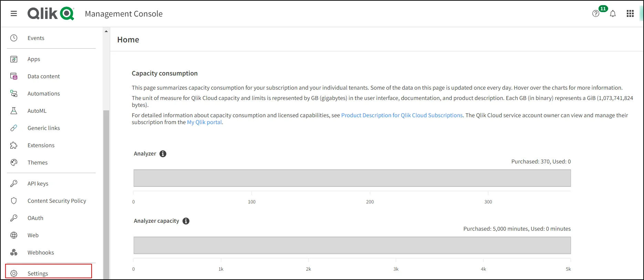Click the Analyzer usage bar
Screen dimensions: 644x280
tap(352, 178)
